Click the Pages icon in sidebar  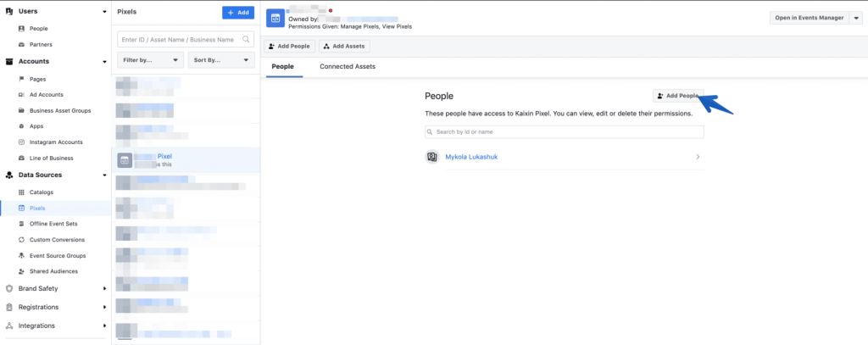(21, 79)
